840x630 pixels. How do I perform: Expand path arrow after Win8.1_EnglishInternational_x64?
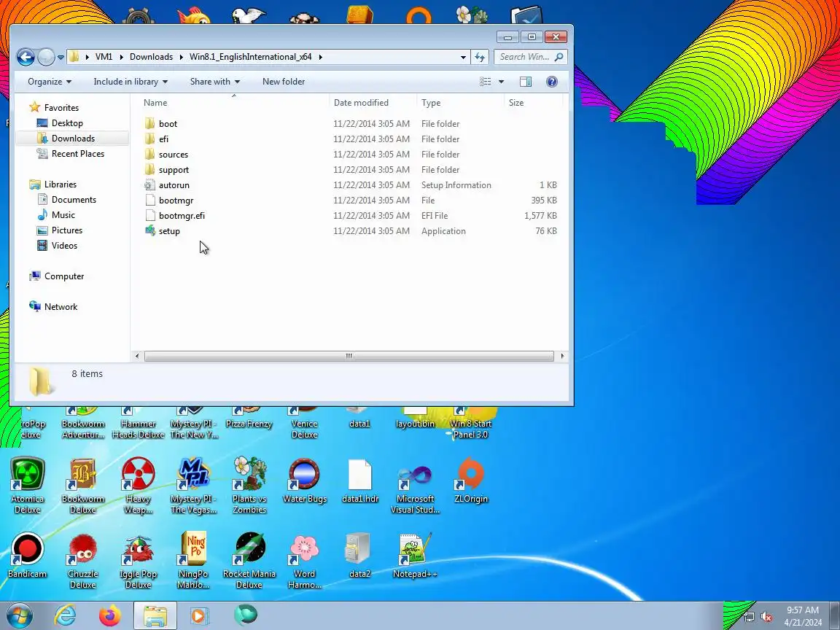pyautogui.click(x=321, y=57)
